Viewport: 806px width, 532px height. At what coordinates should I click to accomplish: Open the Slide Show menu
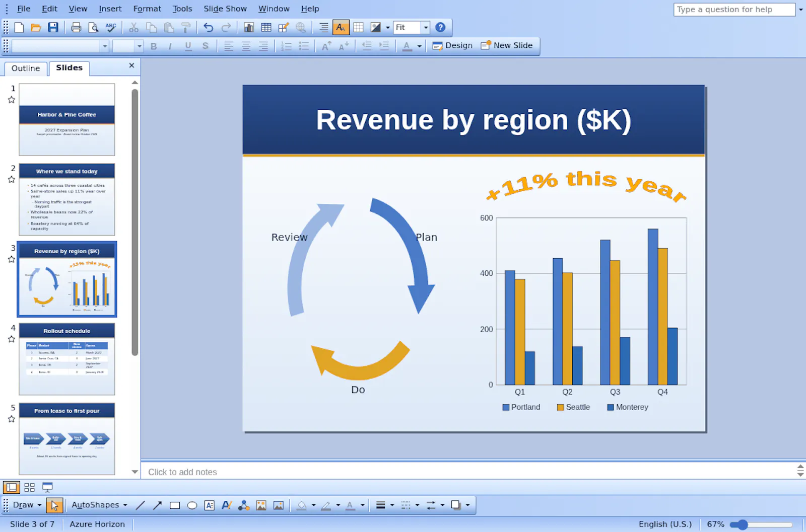(225, 9)
